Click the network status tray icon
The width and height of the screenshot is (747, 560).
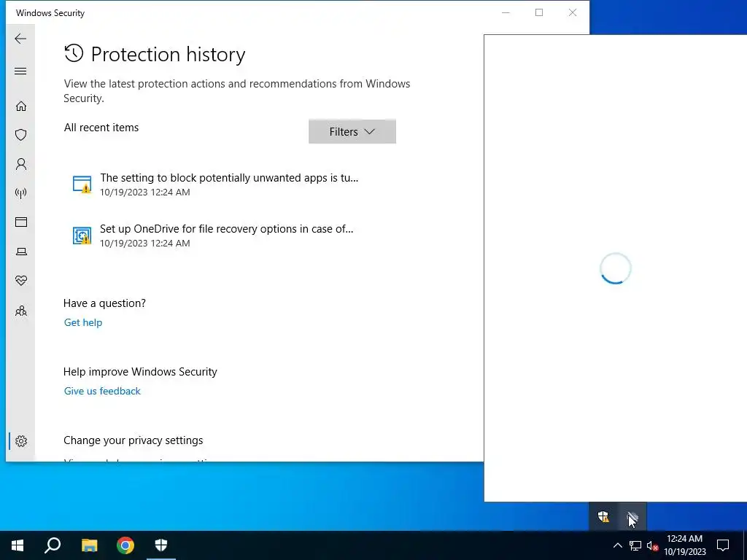635,545
